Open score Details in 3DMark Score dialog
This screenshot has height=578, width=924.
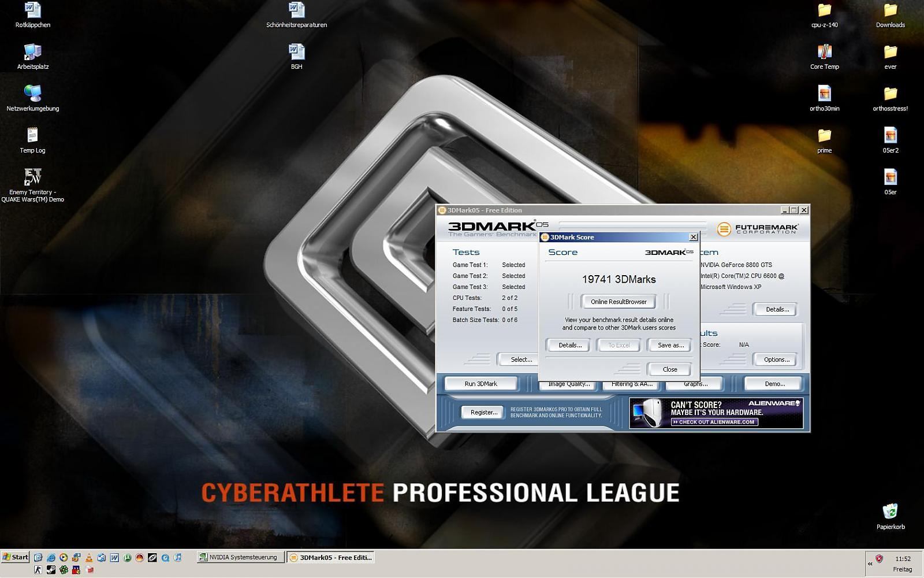pos(569,345)
